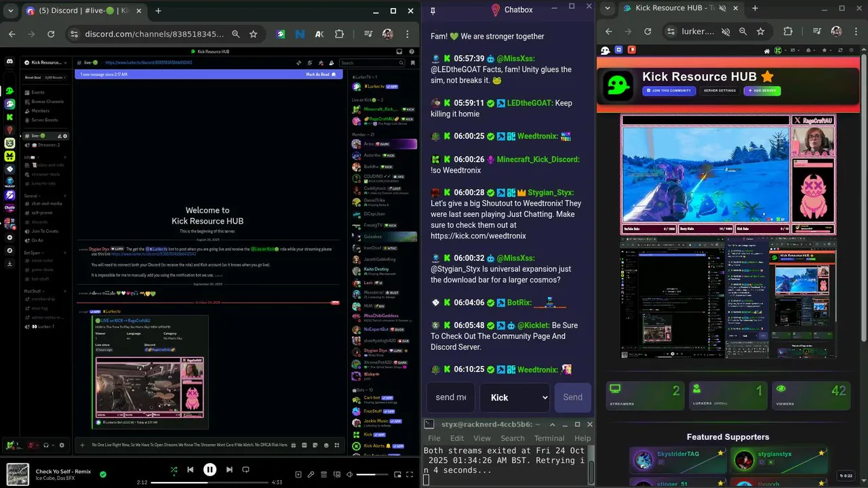Open the Terminal menu in terminal window
Screen dimensions: 868x488
coord(549,438)
